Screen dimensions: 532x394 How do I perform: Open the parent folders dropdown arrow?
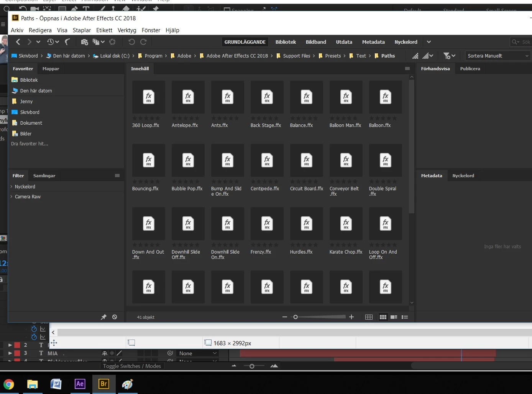[38, 42]
